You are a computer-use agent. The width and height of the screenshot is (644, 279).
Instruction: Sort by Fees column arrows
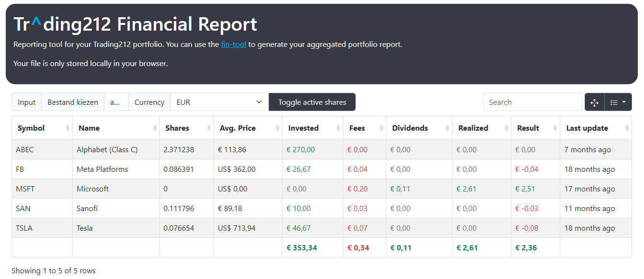(381, 128)
